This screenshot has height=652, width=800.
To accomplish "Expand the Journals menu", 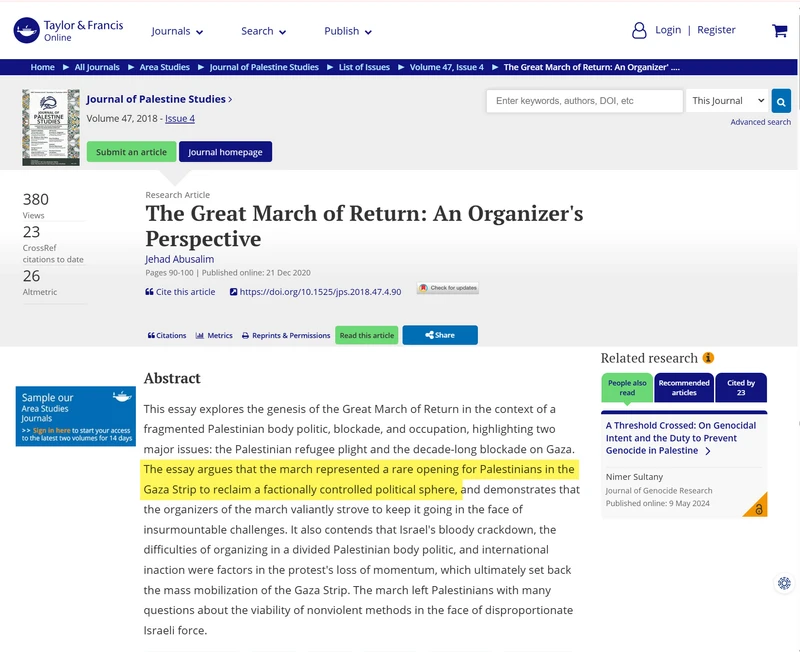I will pos(177,31).
